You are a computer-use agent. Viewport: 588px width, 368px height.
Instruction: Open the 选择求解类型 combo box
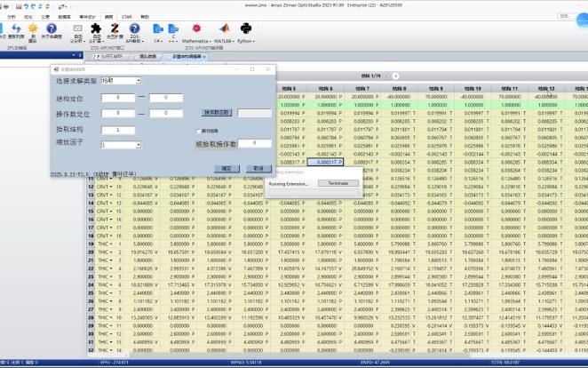tap(121, 81)
